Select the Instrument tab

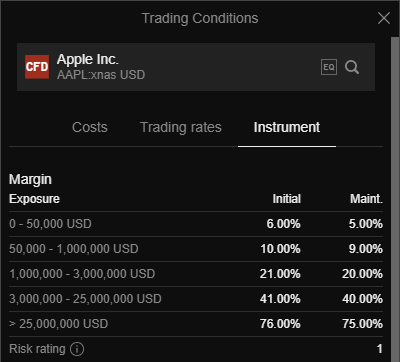[287, 127]
